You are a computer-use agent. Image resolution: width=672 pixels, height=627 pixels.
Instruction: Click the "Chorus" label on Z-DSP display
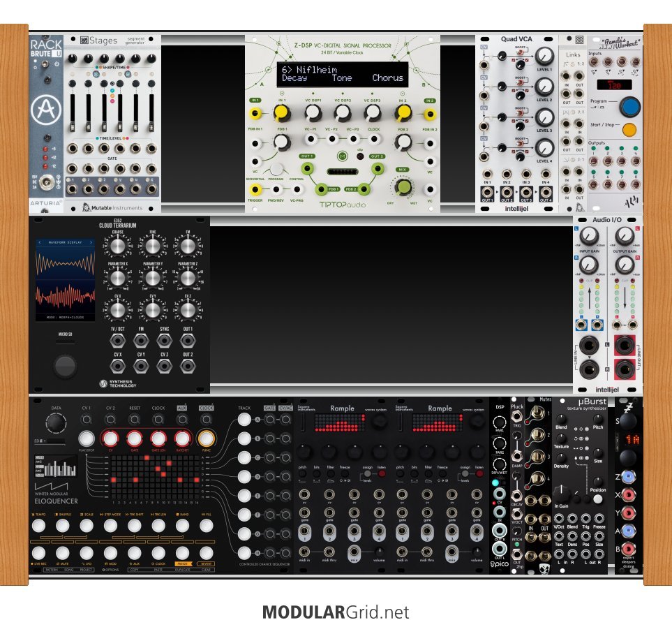(x=387, y=78)
